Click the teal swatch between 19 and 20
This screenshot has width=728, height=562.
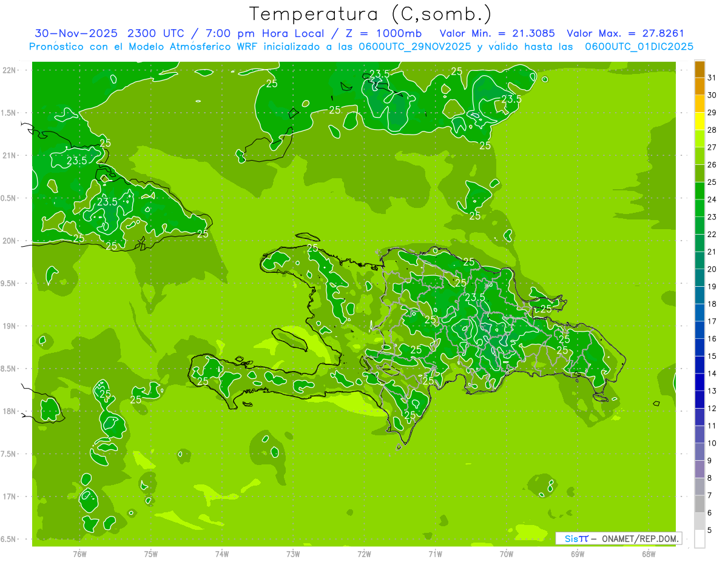coord(699,278)
